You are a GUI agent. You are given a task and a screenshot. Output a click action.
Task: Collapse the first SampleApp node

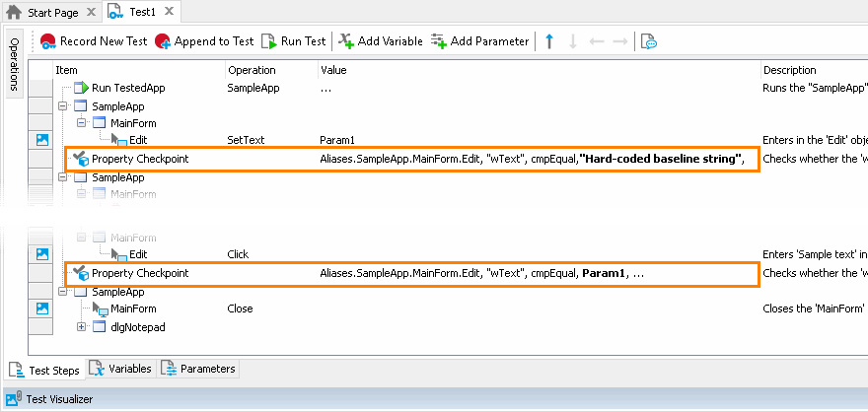coord(62,105)
